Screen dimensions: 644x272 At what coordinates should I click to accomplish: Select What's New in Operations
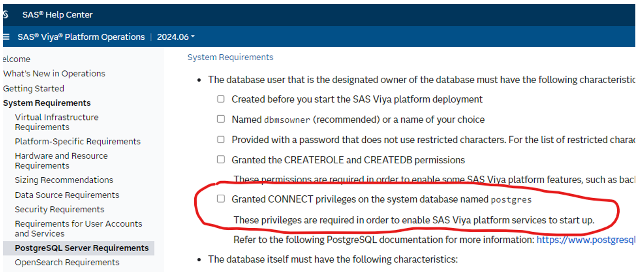(54, 74)
